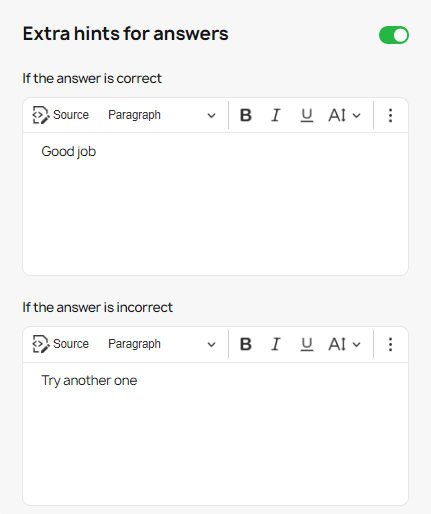The height and width of the screenshot is (514, 431).
Task: Open font size dropdown in incorrect answer editor
Action: pos(344,344)
